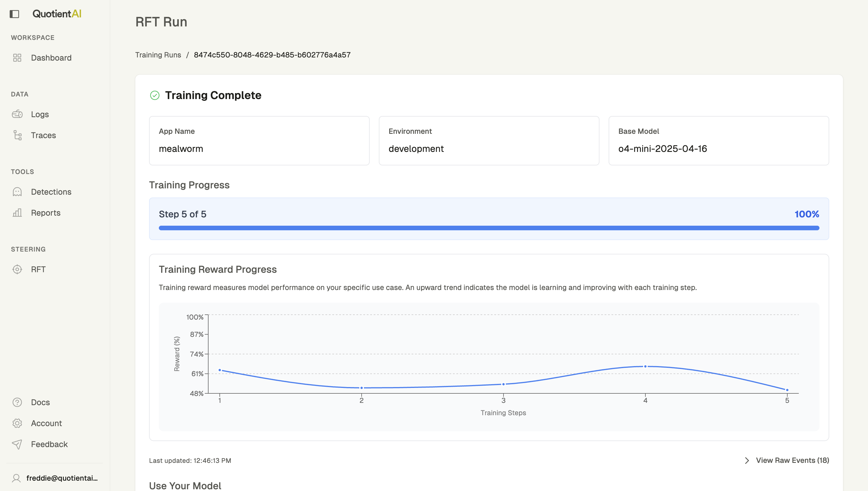Click the Logs icon in sidebar
This screenshot has width=868, height=491.
(17, 114)
